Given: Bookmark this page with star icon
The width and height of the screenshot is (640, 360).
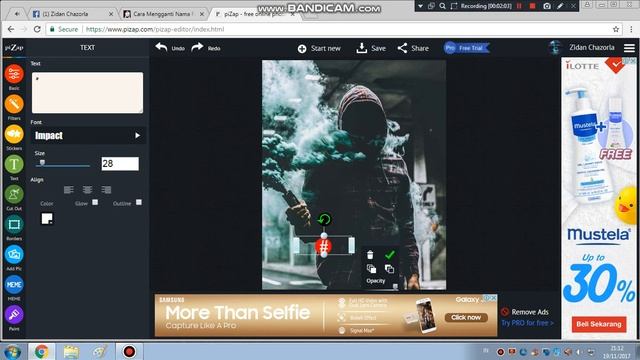Looking at the screenshot, I should (616, 29).
